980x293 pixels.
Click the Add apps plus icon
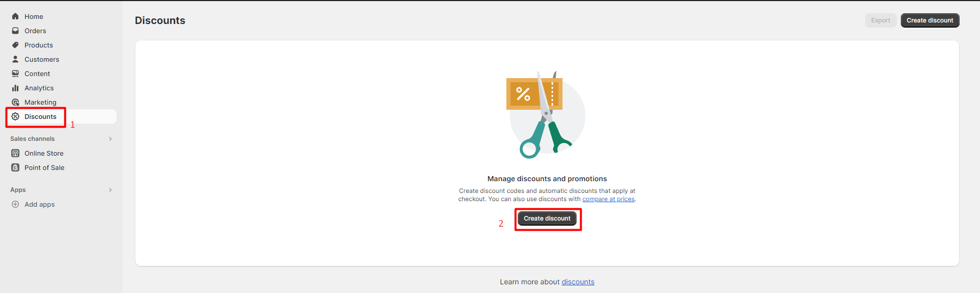pyautogui.click(x=15, y=204)
